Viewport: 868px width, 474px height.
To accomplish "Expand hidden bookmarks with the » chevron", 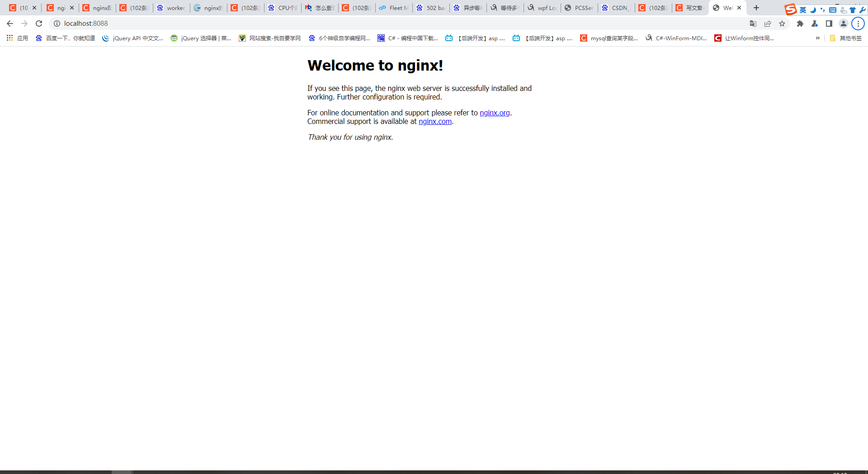I will coord(817,38).
